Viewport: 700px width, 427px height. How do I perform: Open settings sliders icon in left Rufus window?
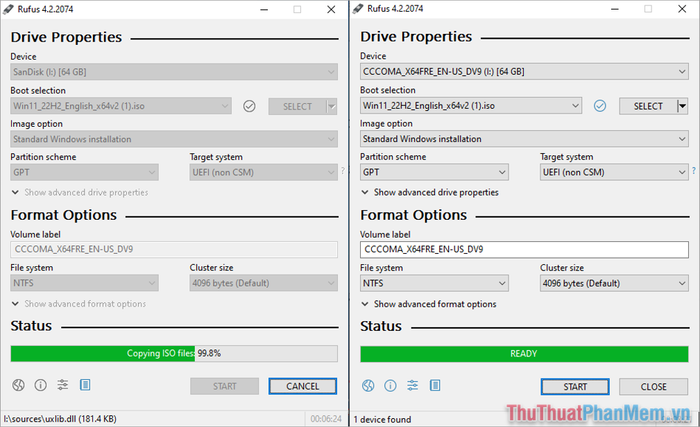62,385
